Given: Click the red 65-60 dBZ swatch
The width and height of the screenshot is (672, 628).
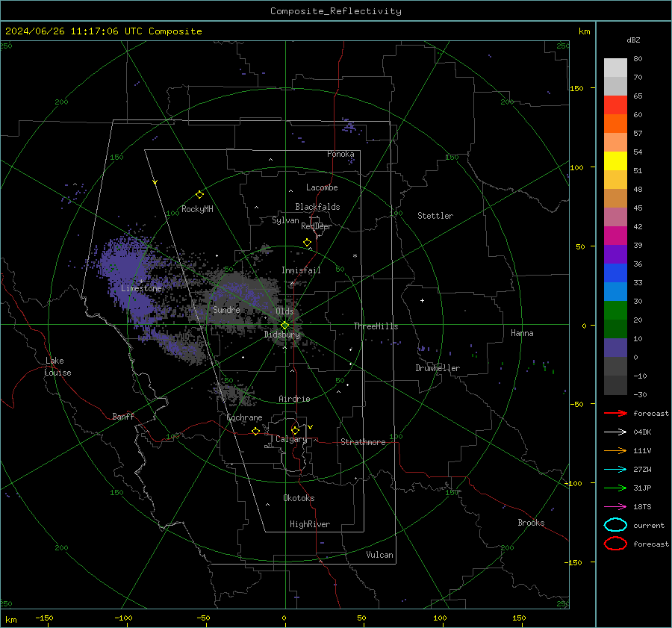Looking at the screenshot, I should tap(615, 105).
